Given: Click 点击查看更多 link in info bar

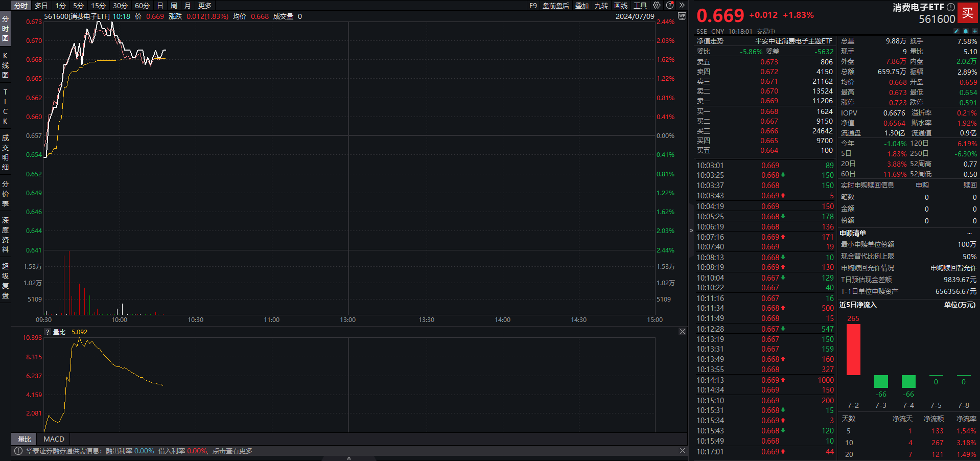Looking at the screenshot, I should pos(232,451).
